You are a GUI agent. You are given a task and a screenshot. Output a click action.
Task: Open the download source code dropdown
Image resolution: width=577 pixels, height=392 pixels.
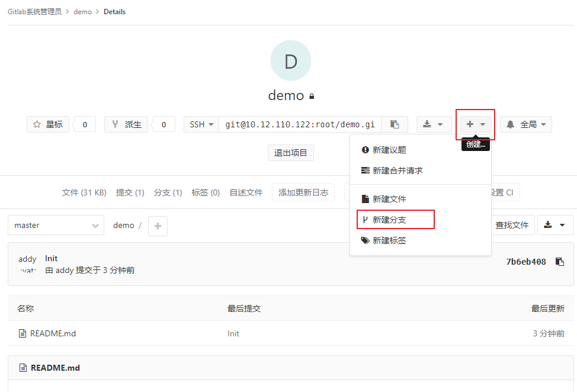click(x=434, y=124)
